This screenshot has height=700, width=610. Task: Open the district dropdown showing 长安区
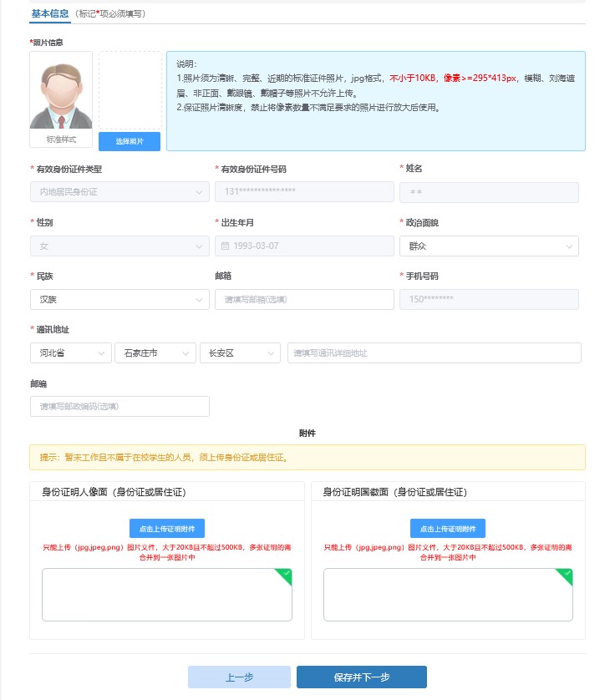(241, 353)
